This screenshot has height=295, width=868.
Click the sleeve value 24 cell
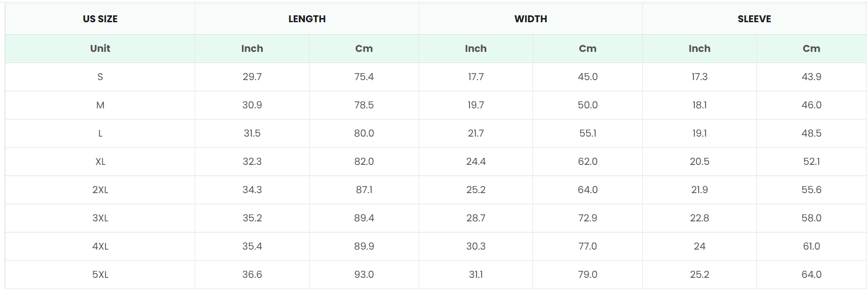(700, 246)
